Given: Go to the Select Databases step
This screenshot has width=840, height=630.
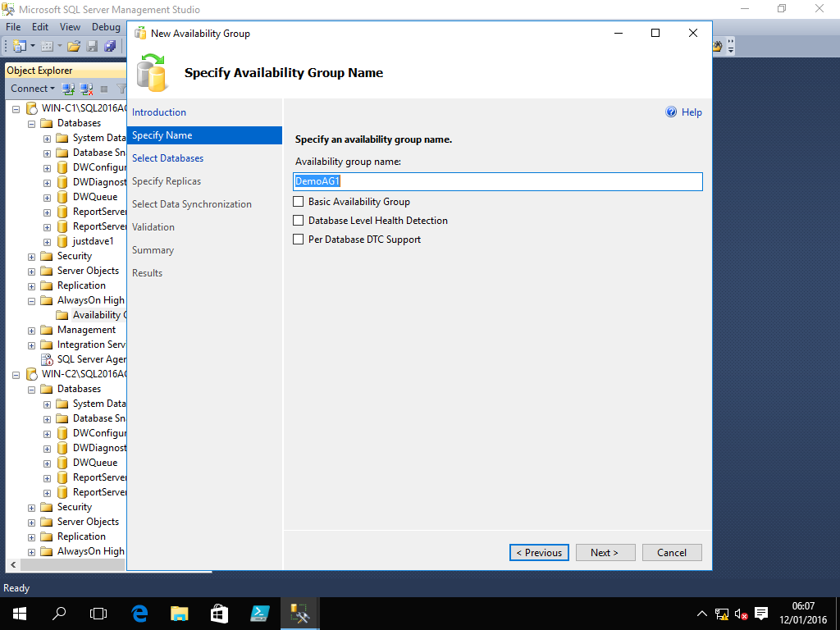Looking at the screenshot, I should click(167, 158).
